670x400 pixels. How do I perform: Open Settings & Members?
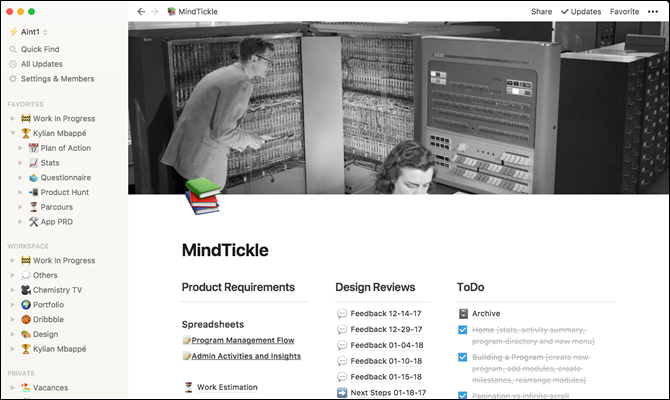click(57, 79)
